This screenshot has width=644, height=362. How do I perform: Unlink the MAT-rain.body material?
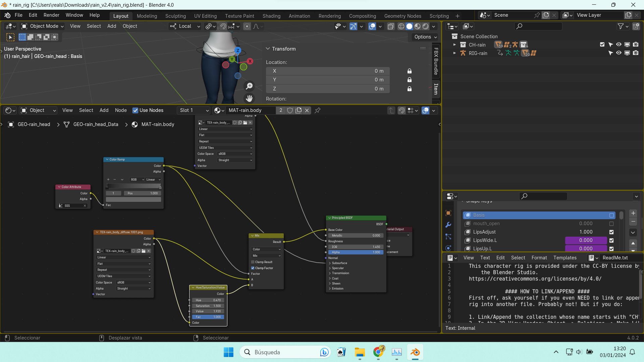tap(307, 110)
